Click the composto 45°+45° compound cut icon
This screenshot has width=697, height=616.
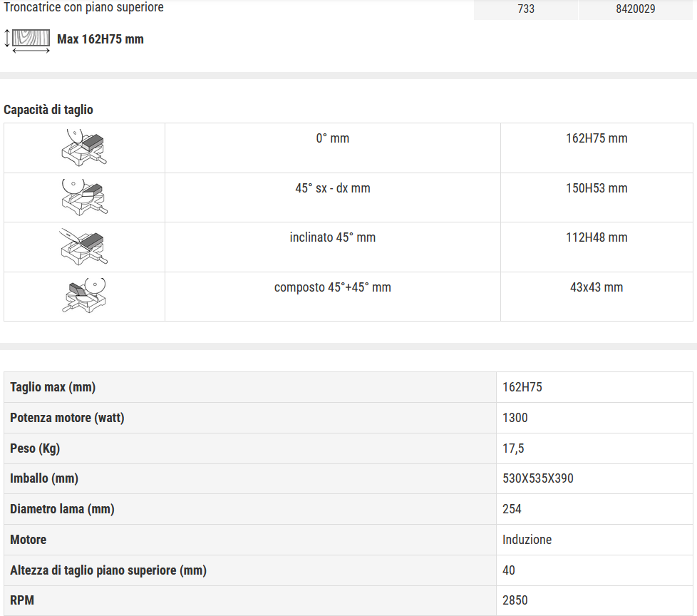[x=84, y=296]
